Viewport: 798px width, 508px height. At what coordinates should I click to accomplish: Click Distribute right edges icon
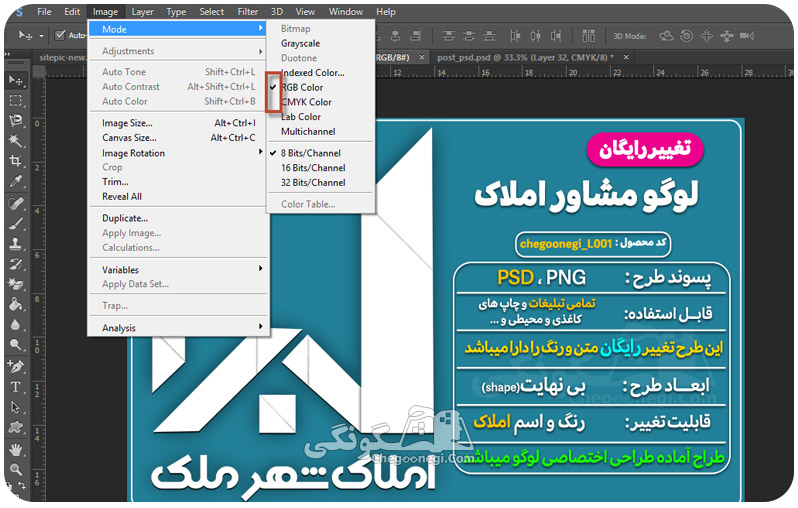[x=556, y=36]
